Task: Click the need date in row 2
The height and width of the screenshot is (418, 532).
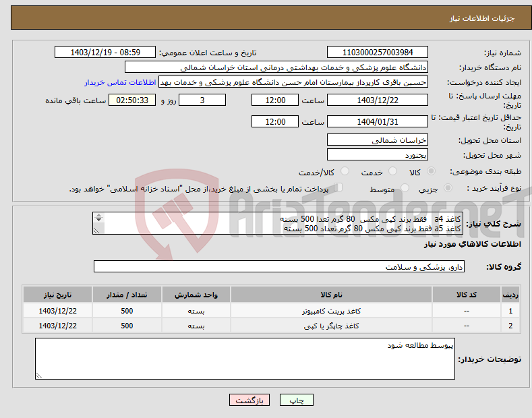Action: tap(57, 326)
